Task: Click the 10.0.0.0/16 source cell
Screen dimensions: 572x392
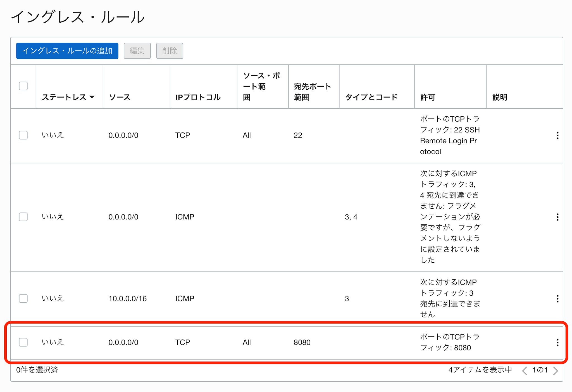Action: click(127, 299)
